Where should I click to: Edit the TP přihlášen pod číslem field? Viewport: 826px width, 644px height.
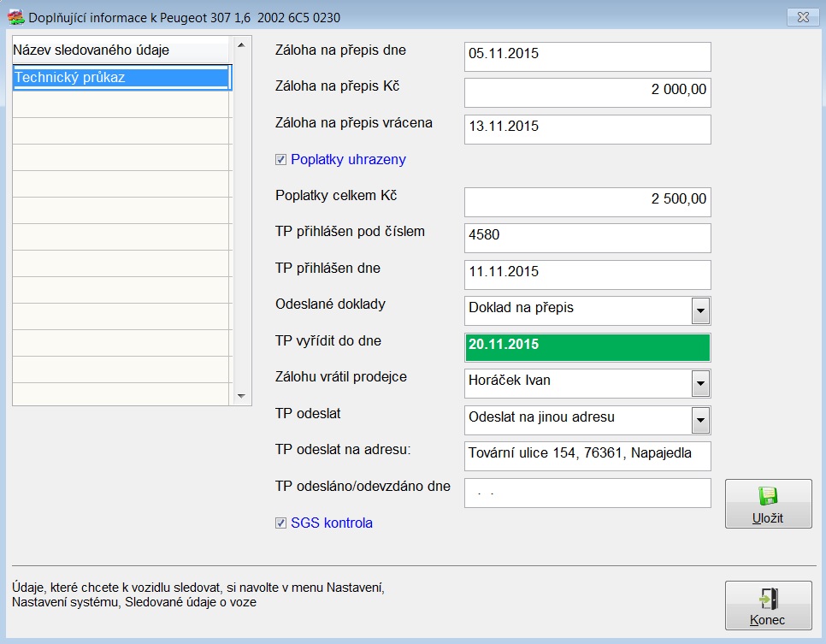click(x=587, y=238)
